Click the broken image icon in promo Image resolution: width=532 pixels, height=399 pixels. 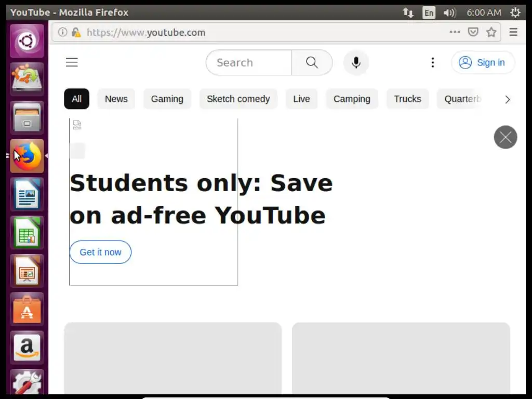(77, 125)
